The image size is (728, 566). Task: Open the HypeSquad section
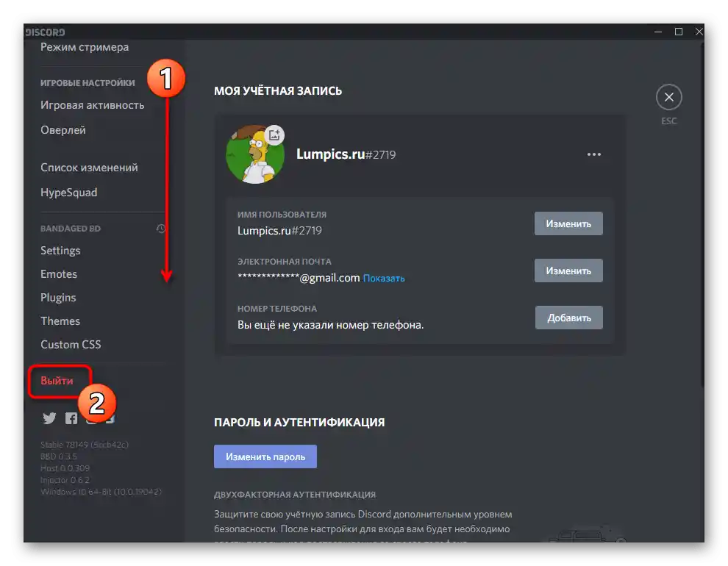(68, 193)
